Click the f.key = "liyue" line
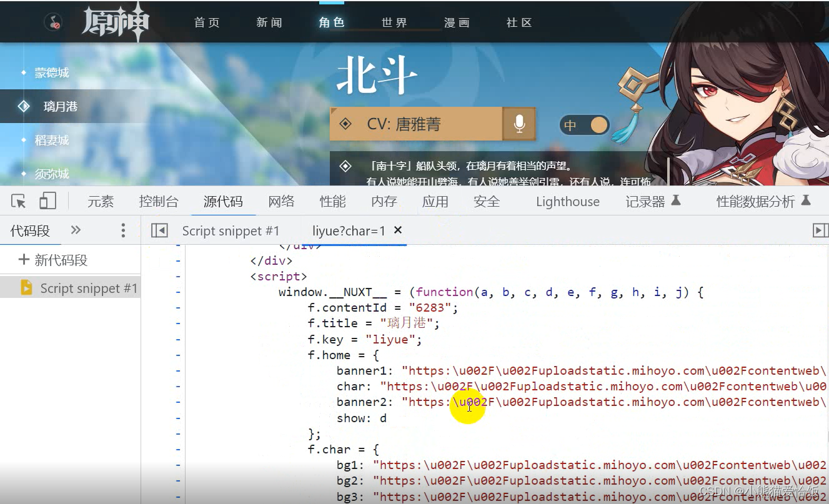This screenshot has height=504, width=829. click(x=365, y=339)
